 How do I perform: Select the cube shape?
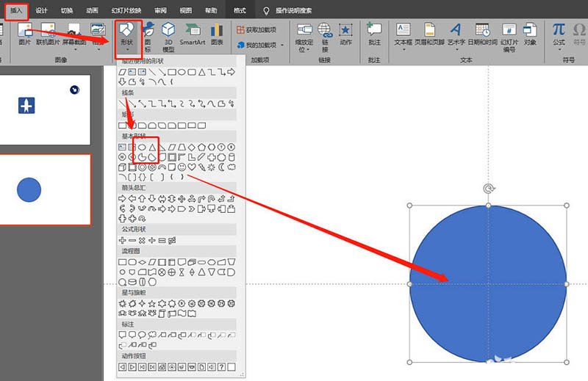click(x=122, y=167)
